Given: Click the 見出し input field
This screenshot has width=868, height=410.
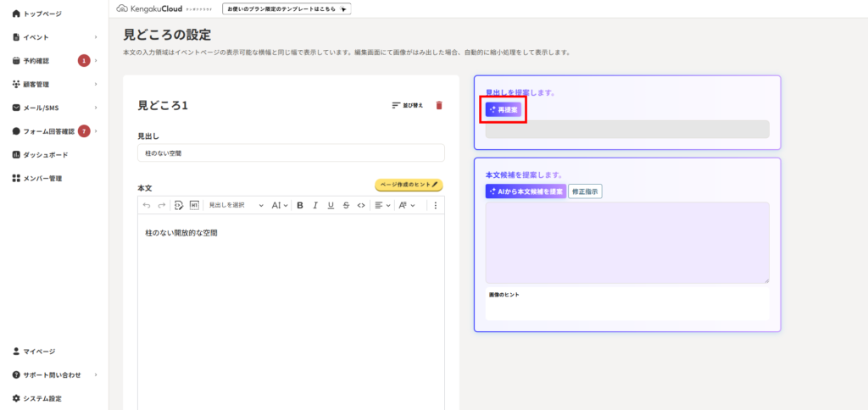Looking at the screenshot, I should tap(291, 152).
